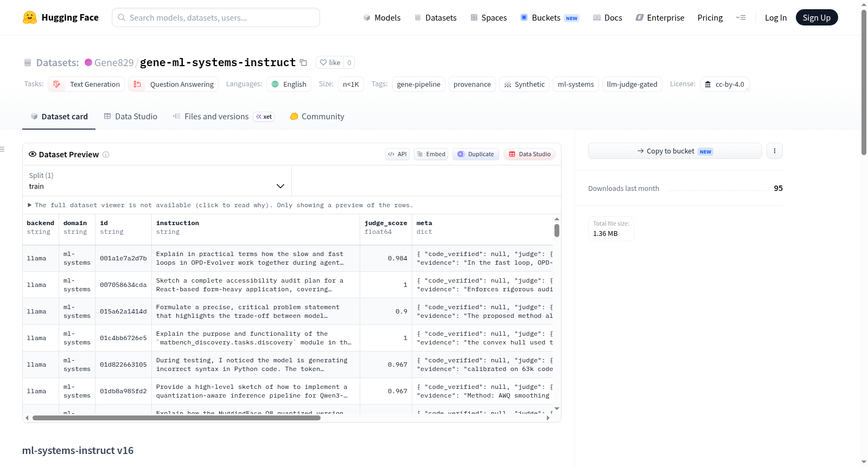This screenshot has height=467, width=868.
Task: Open the Pricing page link
Action: coord(710,17)
